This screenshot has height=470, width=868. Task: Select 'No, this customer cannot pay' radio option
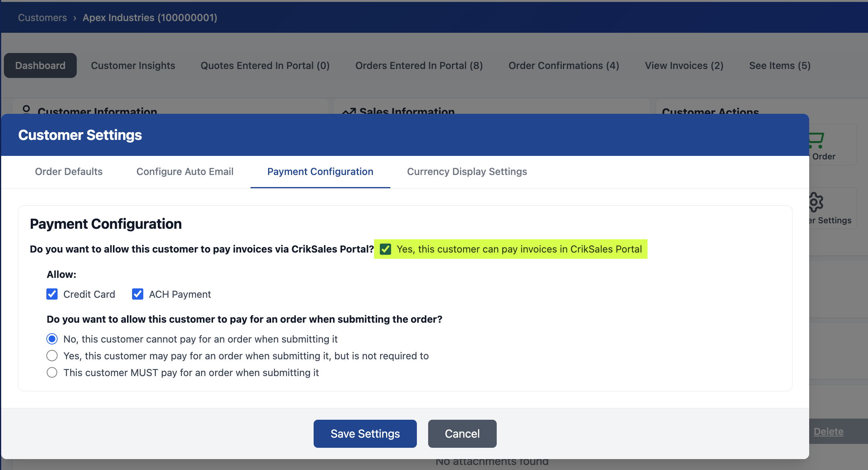(52, 339)
